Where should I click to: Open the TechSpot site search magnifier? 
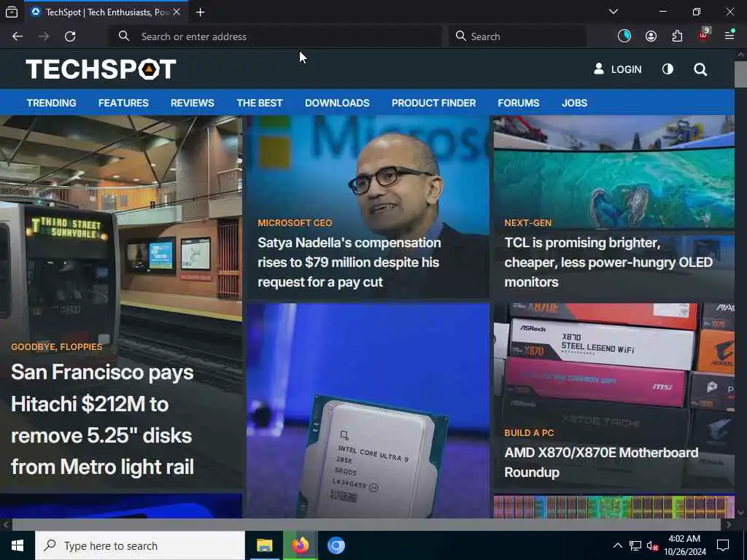(x=700, y=69)
